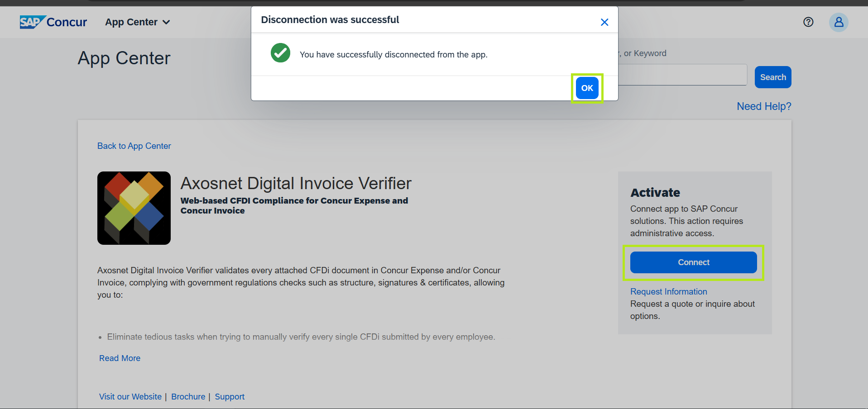The image size is (868, 409).
Task: Open the Support link
Action: pyautogui.click(x=230, y=397)
